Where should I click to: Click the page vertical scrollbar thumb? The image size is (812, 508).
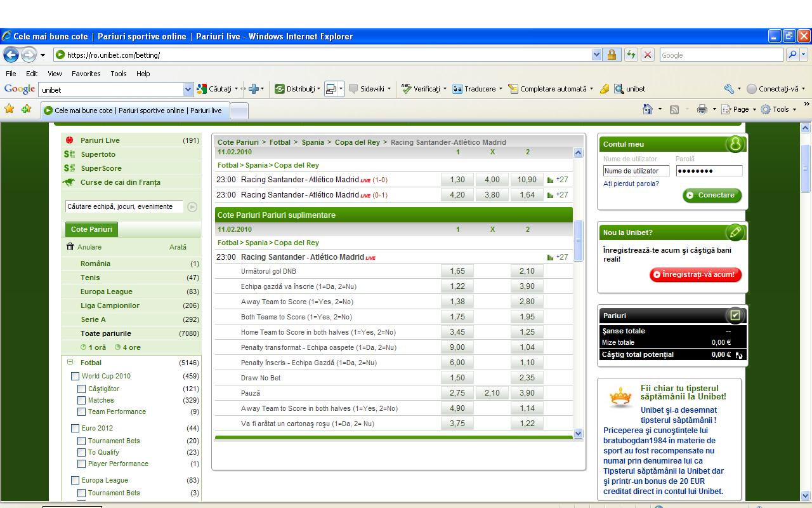[806, 168]
